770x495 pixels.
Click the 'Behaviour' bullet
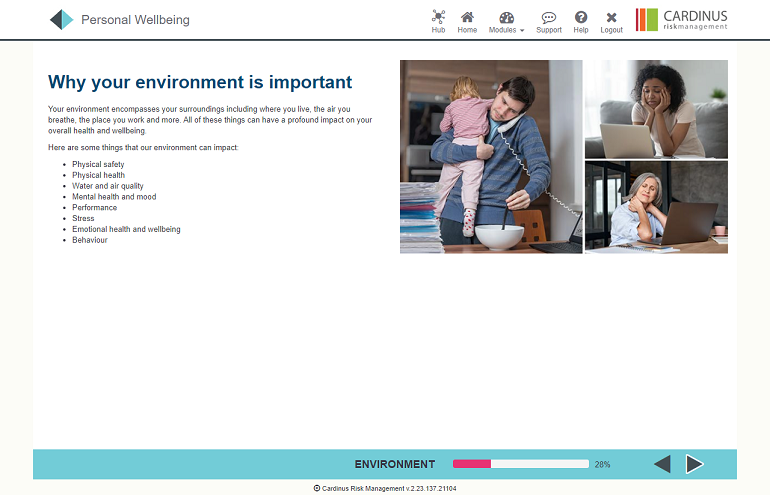coord(90,240)
